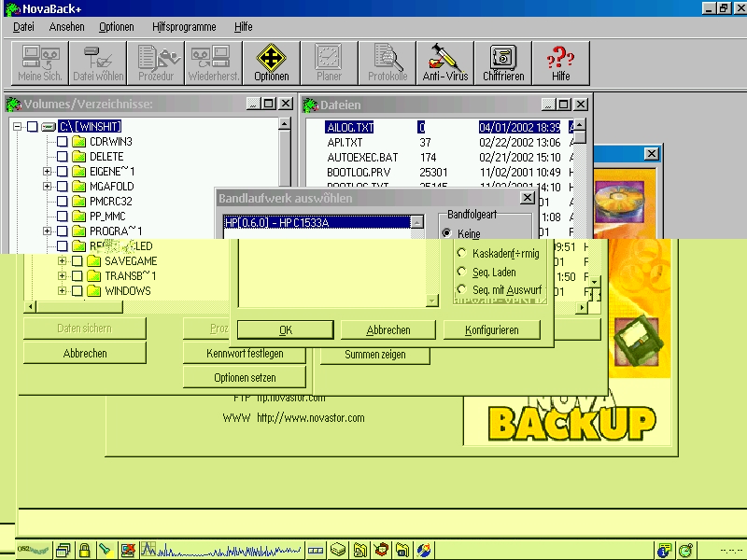Launch the Wiederherst. restore tool

coord(214,63)
